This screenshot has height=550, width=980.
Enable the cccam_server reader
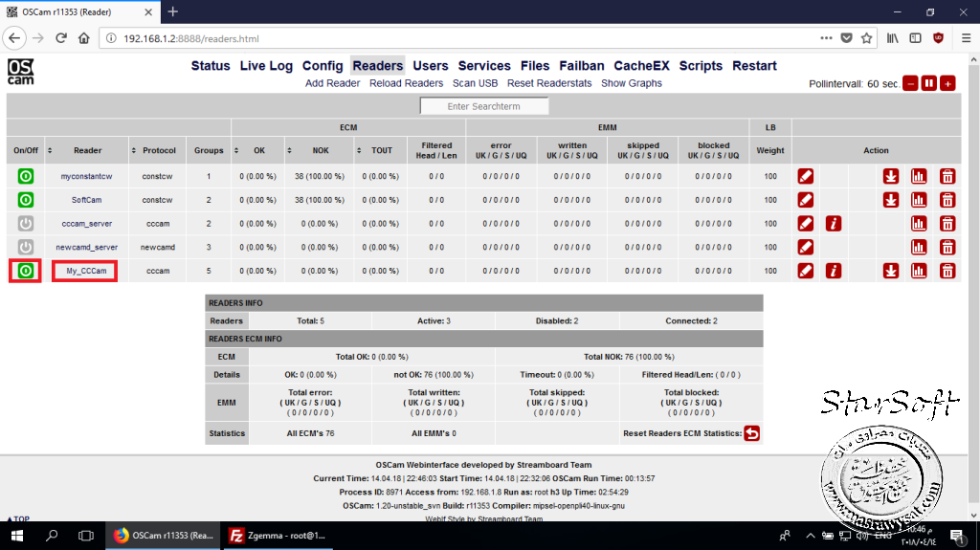[x=25, y=224]
